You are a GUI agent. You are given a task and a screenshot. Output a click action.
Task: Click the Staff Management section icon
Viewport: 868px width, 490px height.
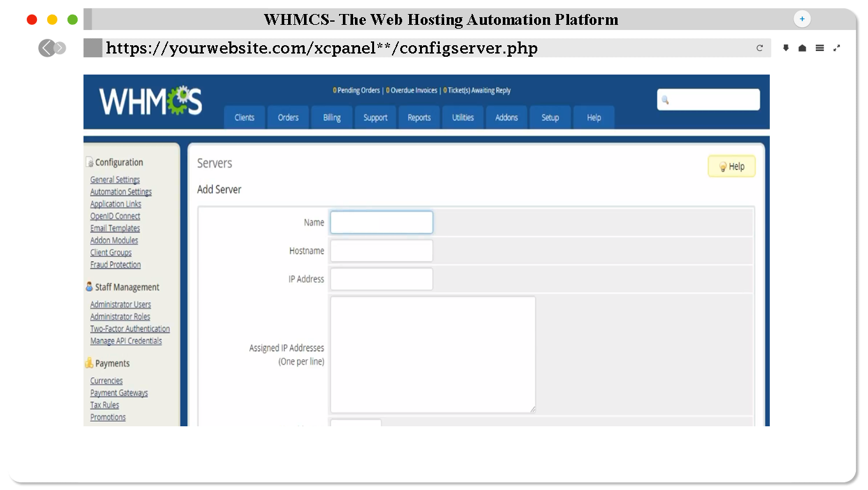(x=89, y=287)
